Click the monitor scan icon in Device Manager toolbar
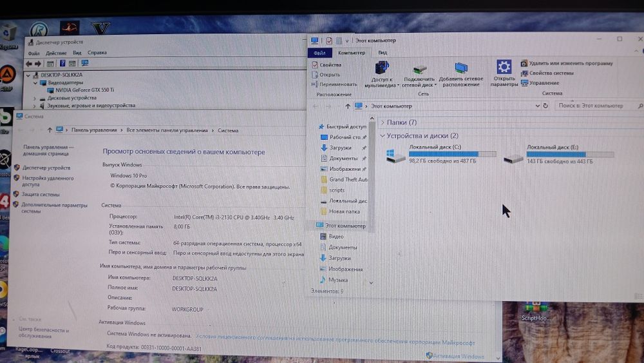 [84, 63]
